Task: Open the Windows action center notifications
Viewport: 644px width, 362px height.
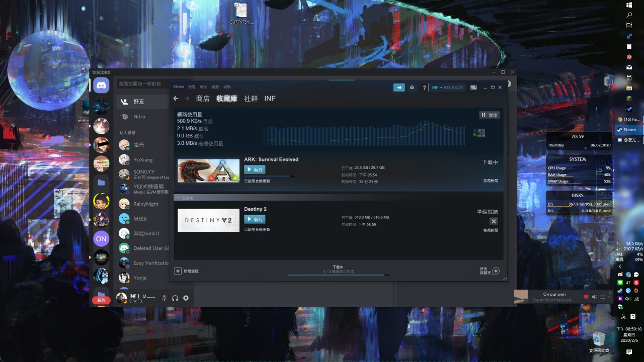Action: pyautogui.click(x=629, y=352)
